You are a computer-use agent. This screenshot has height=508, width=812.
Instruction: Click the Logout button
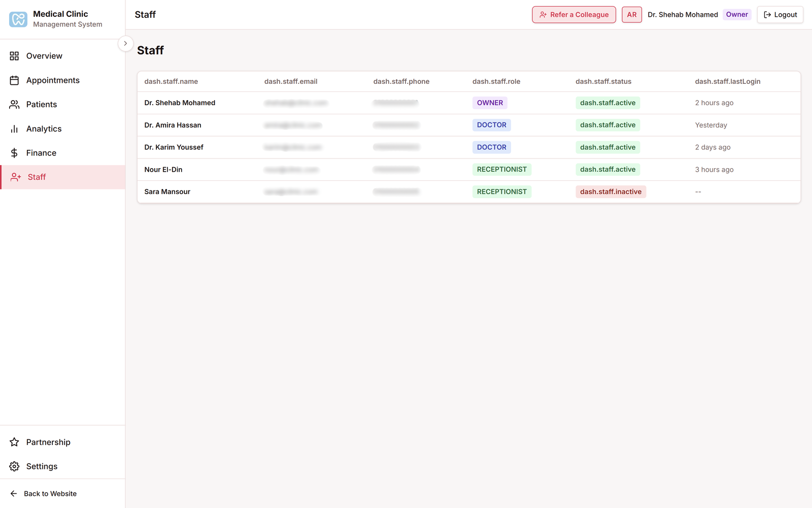click(780, 15)
